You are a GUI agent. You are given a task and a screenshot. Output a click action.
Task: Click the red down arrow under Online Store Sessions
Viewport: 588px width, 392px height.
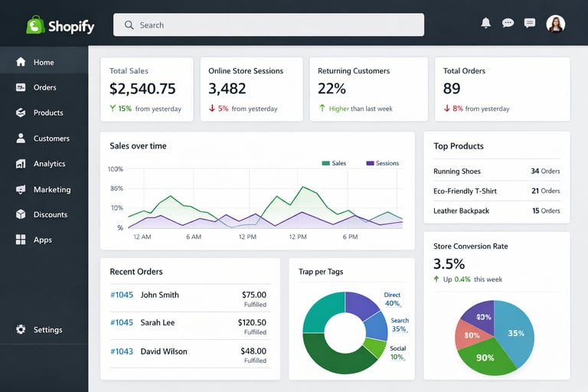[x=212, y=109]
